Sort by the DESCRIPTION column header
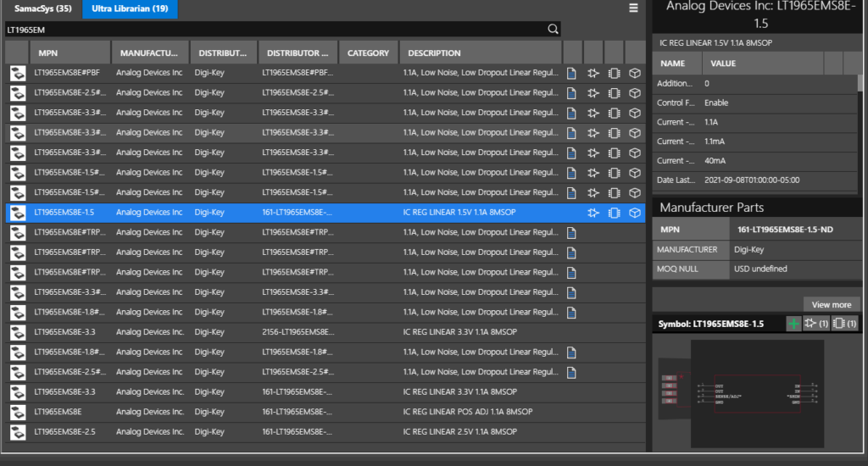The width and height of the screenshot is (868, 466). [481, 53]
